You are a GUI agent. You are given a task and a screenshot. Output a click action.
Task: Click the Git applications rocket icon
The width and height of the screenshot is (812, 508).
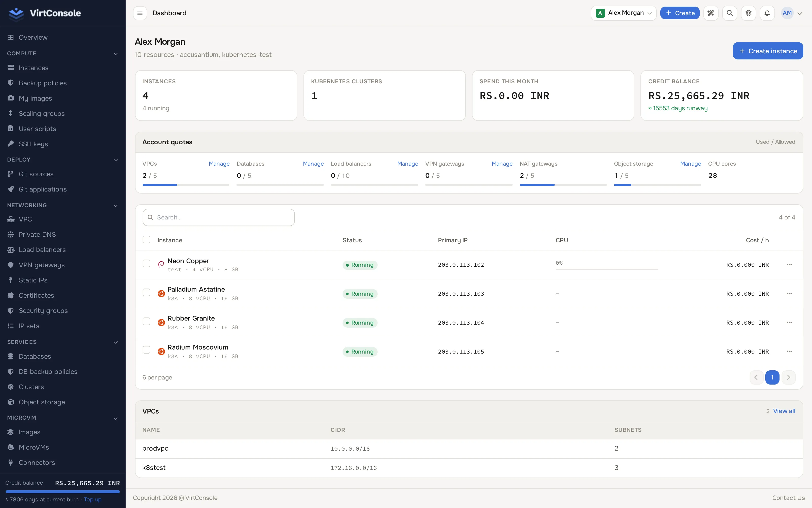[x=11, y=189]
